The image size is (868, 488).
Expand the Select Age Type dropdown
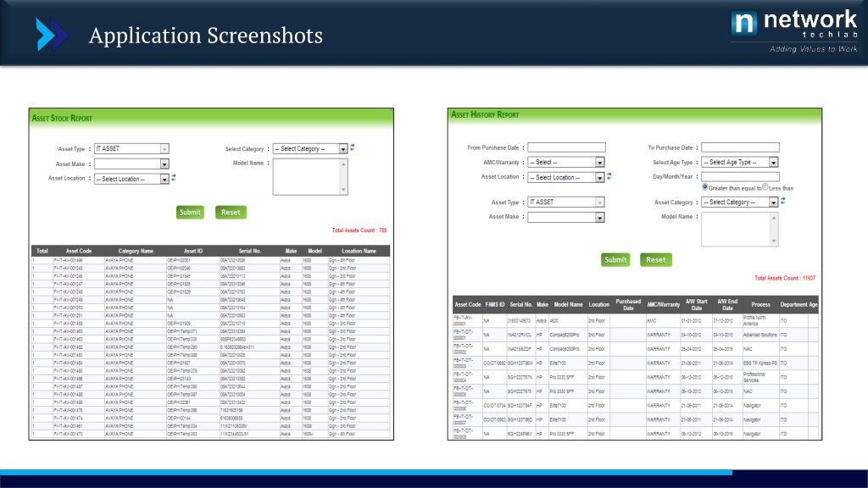[x=740, y=162]
